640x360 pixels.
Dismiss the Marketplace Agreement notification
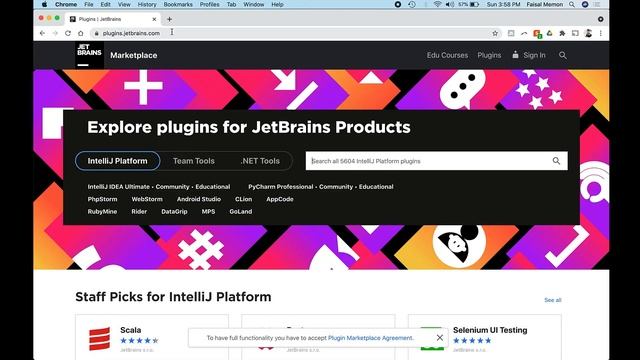point(440,338)
